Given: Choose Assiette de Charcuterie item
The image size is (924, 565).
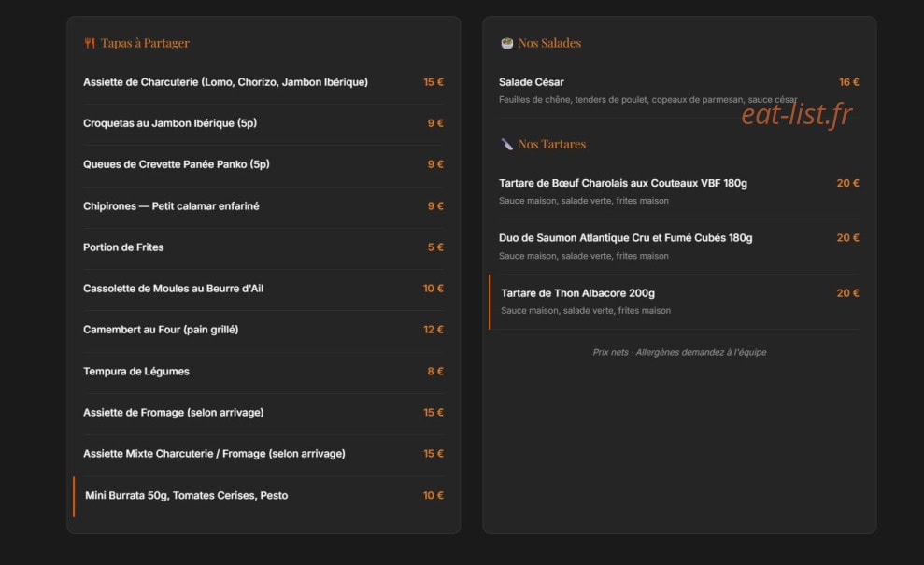Looking at the screenshot, I should pos(263,82).
